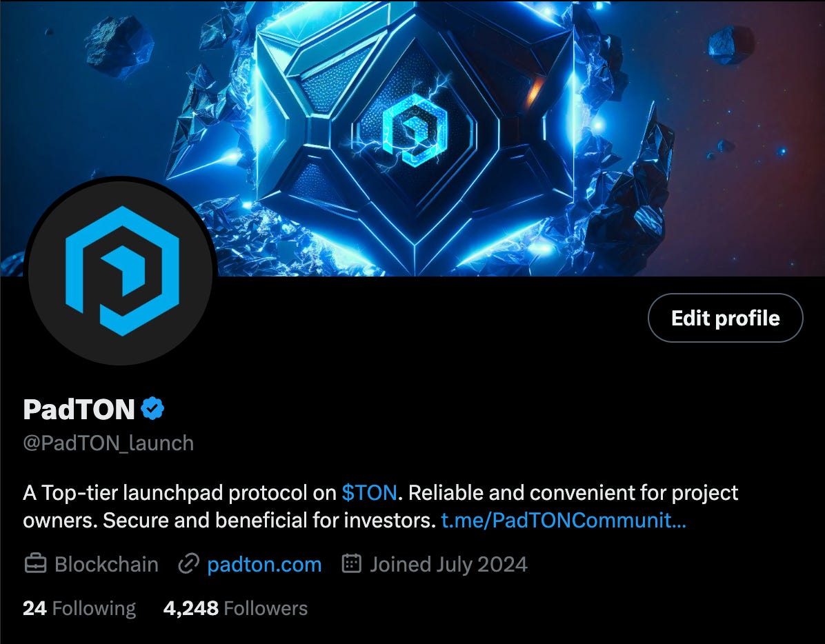The height and width of the screenshot is (644, 825).
Task: Click the Blockchain category label
Action: pos(106,565)
